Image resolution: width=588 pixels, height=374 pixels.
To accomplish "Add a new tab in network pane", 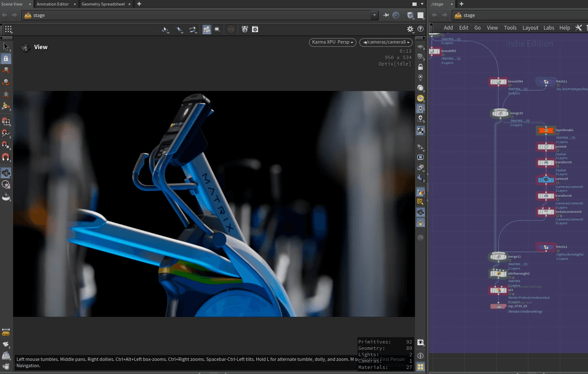I will tap(462, 4).
